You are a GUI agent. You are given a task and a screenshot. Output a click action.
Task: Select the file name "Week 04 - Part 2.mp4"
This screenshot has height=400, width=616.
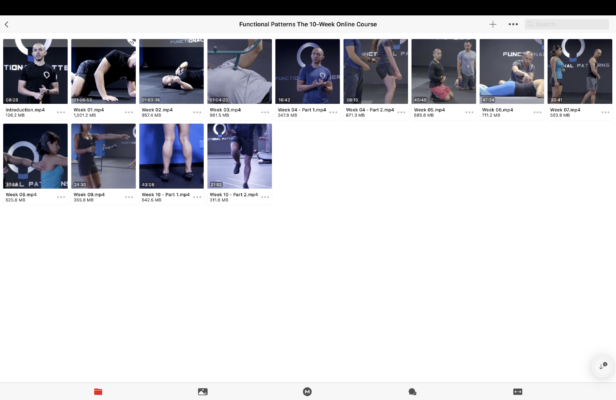click(370, 110)
